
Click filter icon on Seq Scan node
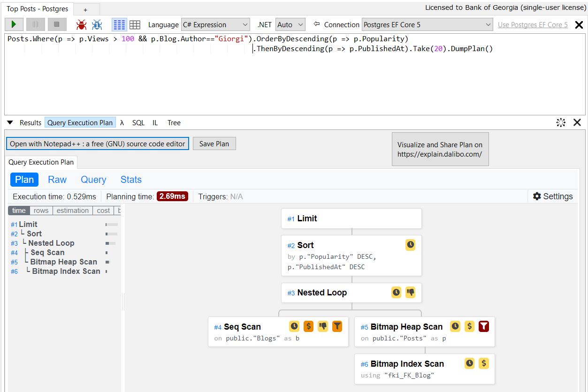coord(337,326)
